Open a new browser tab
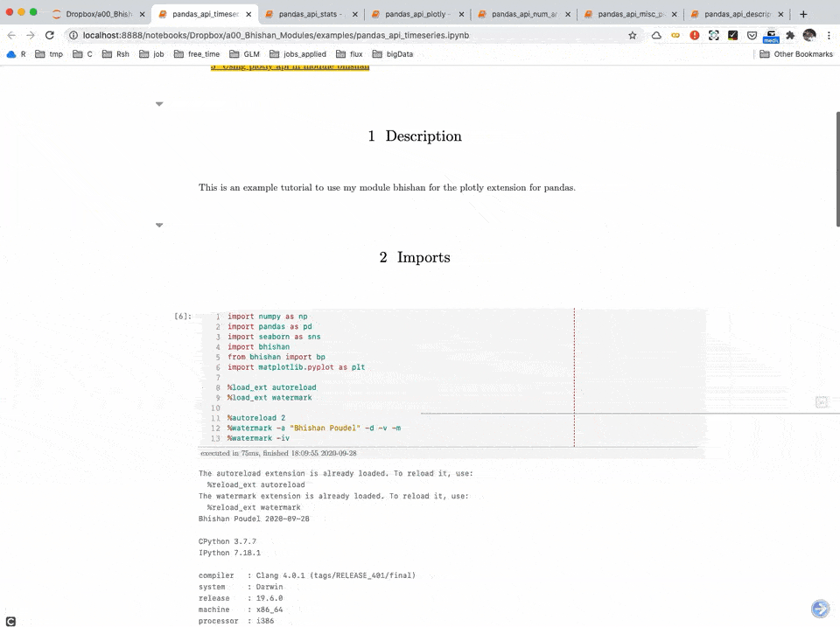Viewport: 840px width, 627px height. point(803,15)
